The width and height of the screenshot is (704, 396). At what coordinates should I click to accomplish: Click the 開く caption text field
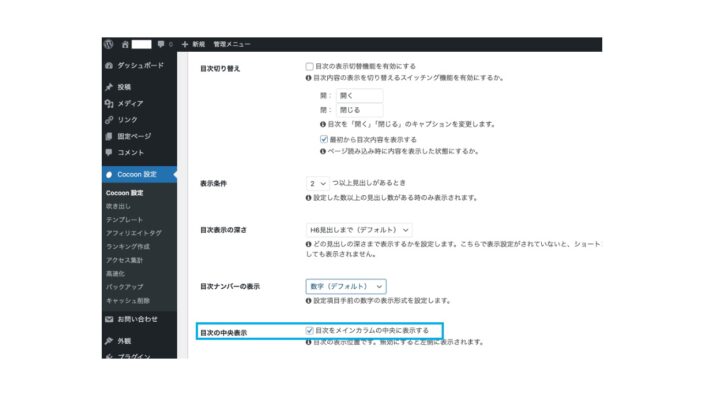point(360,96)
